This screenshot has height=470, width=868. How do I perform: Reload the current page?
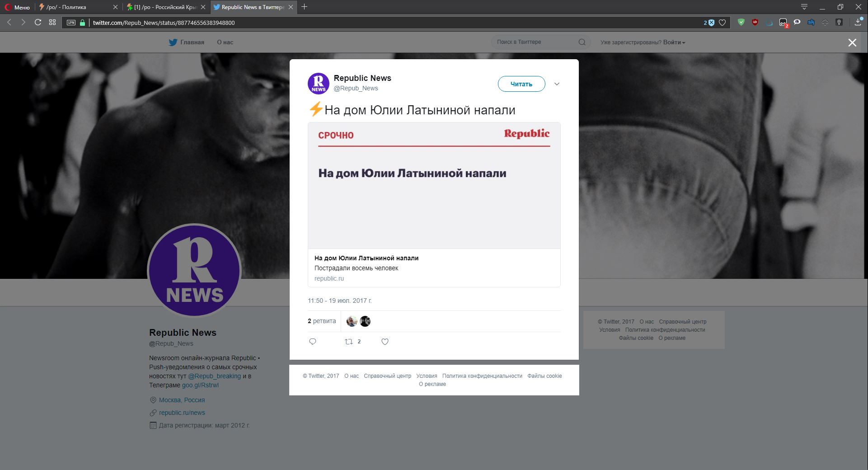click(x=38, y=22)
